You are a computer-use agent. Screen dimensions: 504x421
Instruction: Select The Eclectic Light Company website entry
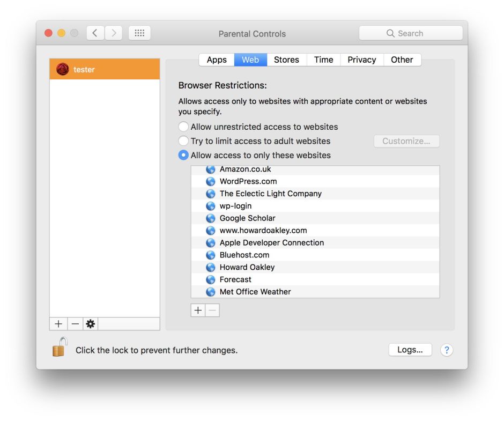pos(270,194)
